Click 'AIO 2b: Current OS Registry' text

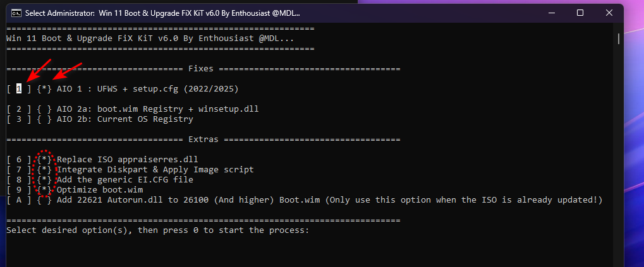pos(125,119)
